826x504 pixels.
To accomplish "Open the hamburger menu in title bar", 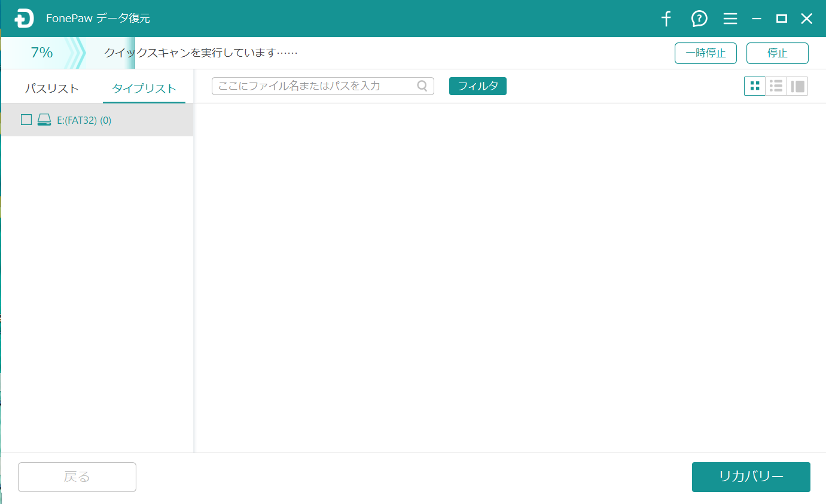I will pos(730,19).
